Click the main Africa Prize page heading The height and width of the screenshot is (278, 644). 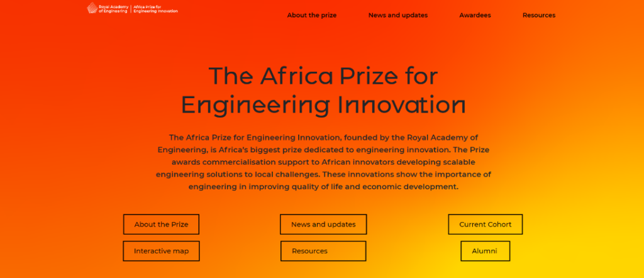[323, 90]
